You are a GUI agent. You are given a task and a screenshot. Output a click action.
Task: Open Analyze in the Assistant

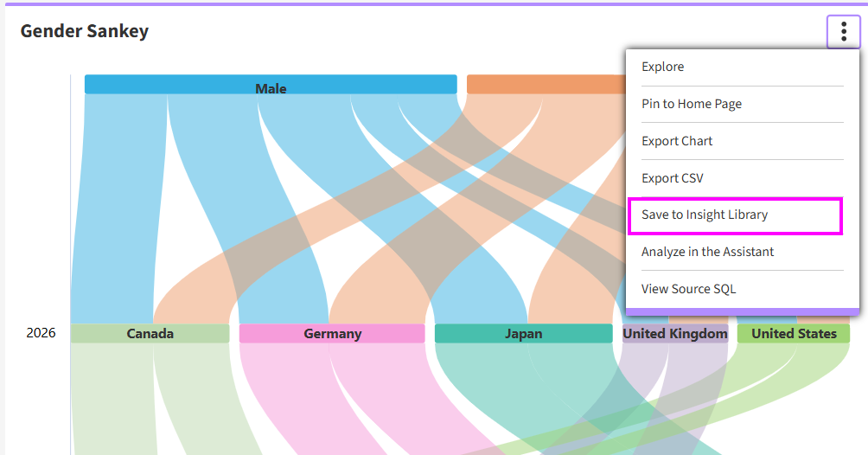tap(707, 252)
